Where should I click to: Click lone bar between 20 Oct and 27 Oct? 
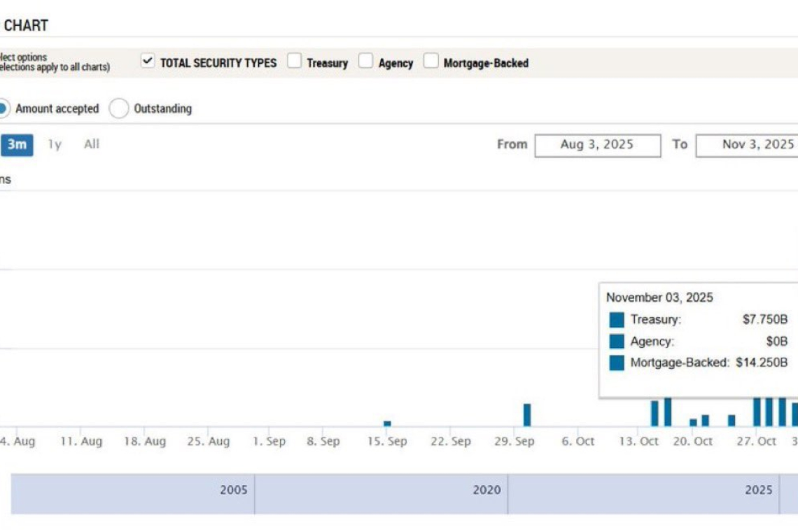pos(731,420)
